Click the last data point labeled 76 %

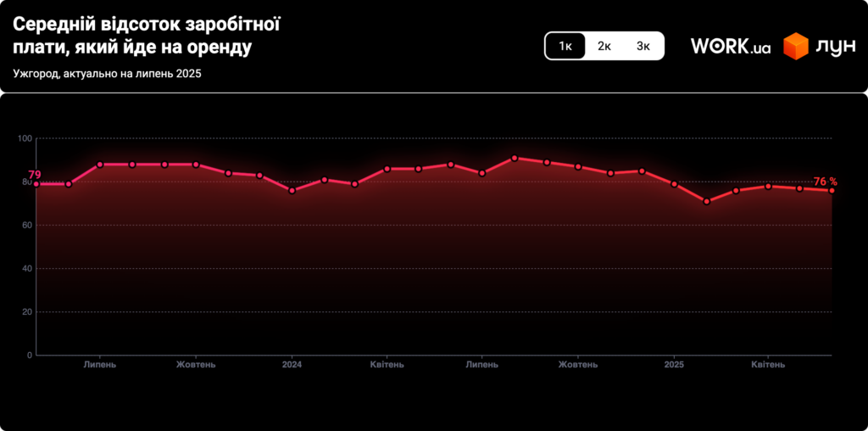pos(832,190)
